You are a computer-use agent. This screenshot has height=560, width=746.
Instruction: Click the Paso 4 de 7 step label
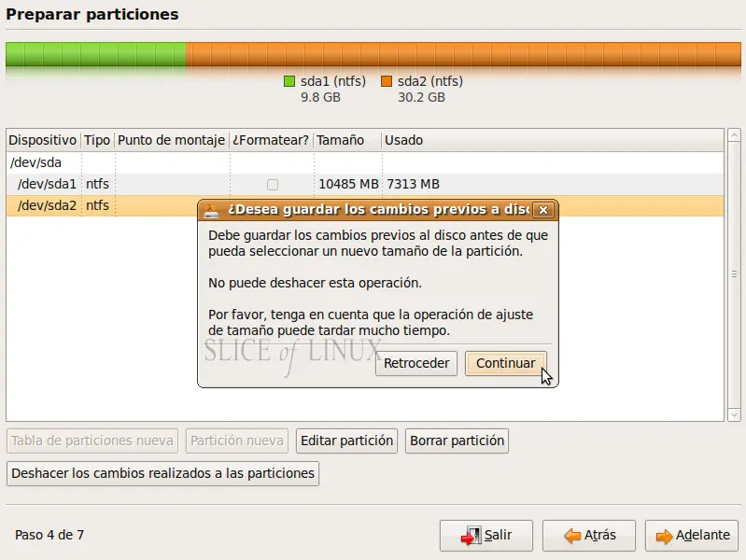coord(49,535)
